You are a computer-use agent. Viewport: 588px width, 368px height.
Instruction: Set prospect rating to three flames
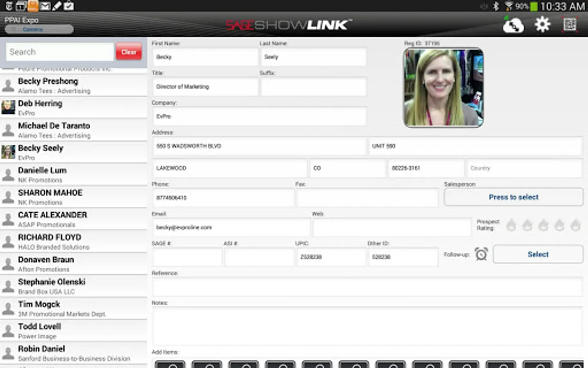(543, 224)
